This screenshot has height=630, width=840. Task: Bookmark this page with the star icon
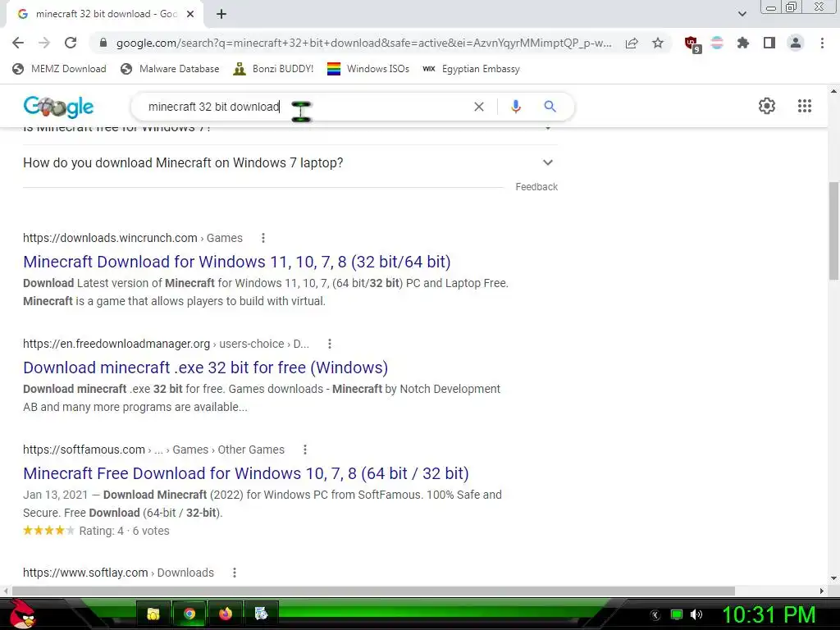click(658, 43)
